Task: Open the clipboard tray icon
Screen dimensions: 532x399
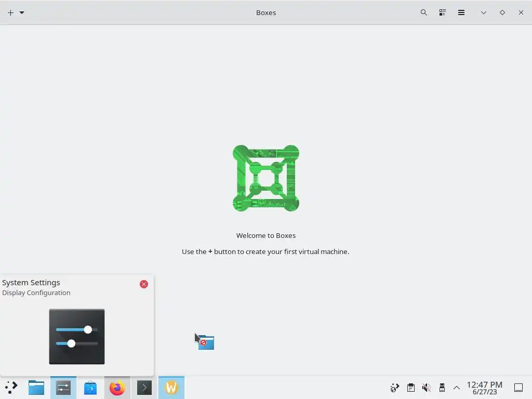Action: 411,388
